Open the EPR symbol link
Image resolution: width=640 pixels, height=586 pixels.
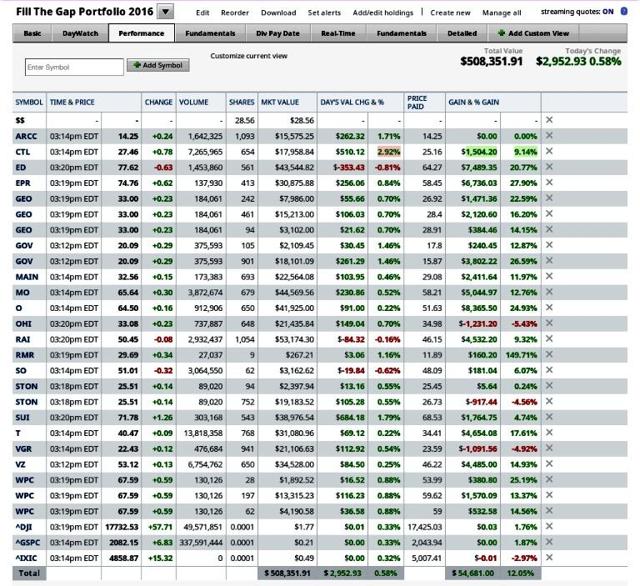point(23,183)
